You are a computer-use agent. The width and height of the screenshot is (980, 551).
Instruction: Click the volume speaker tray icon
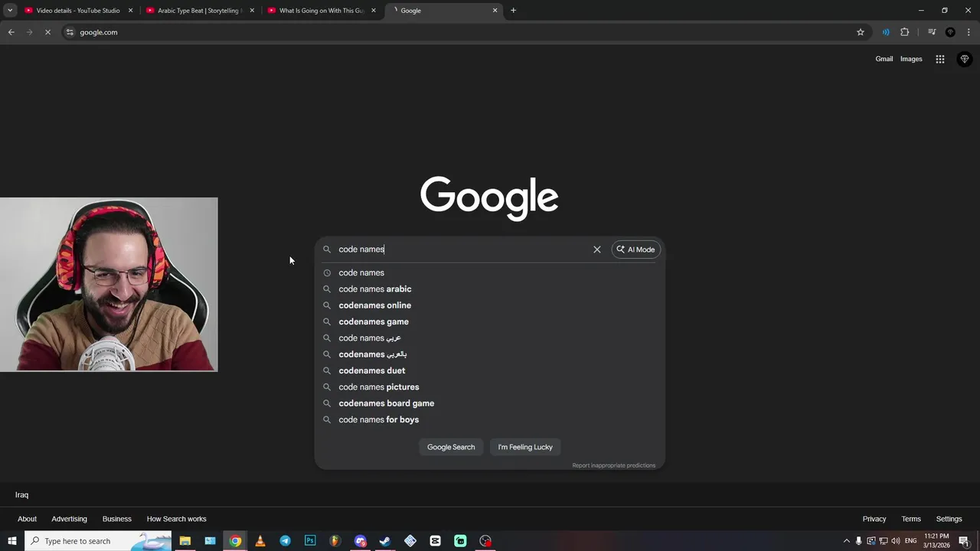tap(896, 541)
